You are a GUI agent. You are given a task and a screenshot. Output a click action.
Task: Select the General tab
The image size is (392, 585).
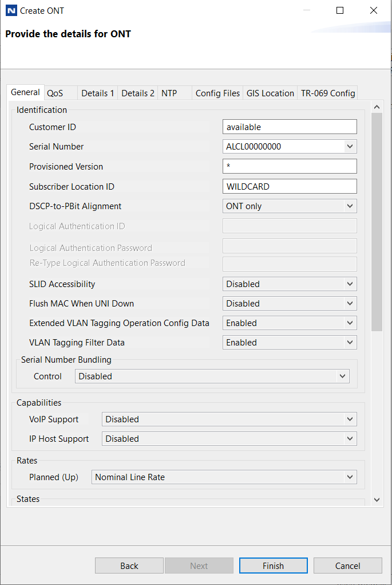(25, 92)
